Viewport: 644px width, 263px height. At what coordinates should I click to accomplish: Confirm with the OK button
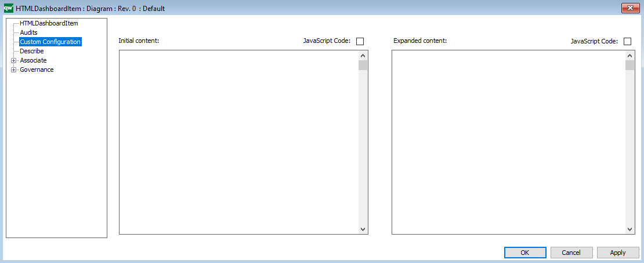pyautogui.click(x=525, y=253)
